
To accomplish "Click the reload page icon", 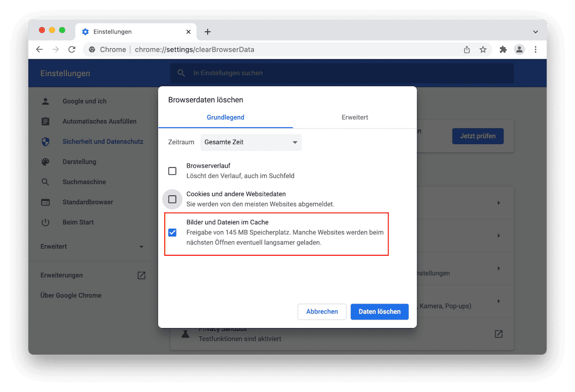I will 72,50.
